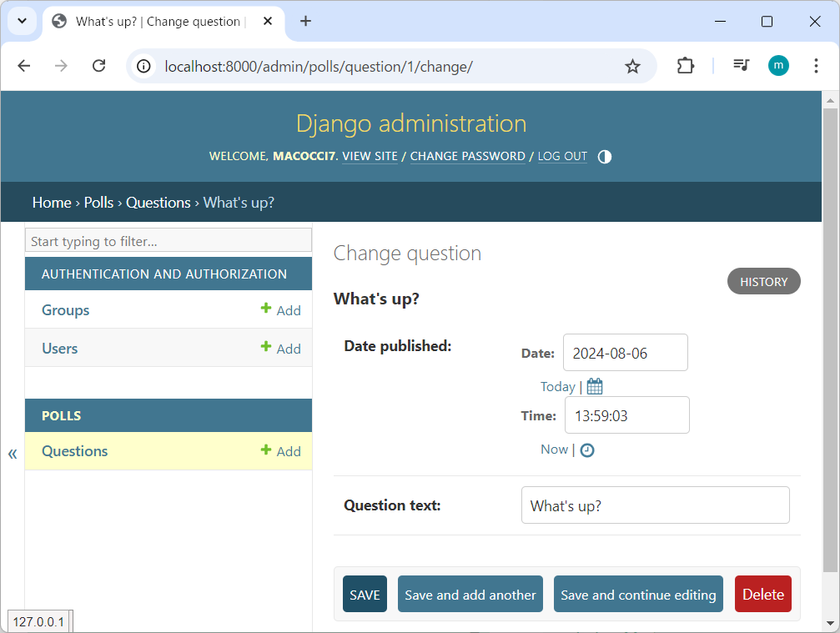Focus the Question text input field
This screenshot has width=840, height=633.
(655, 505)
